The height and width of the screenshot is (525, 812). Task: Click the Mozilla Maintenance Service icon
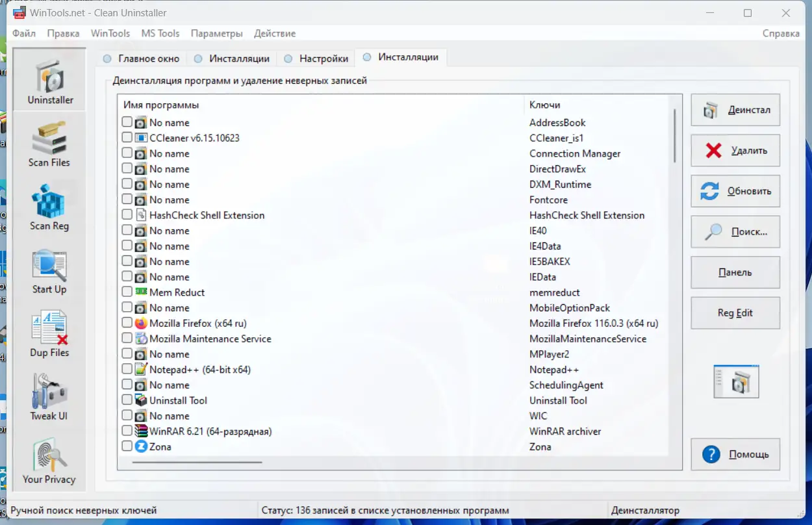tap(141, 339)
